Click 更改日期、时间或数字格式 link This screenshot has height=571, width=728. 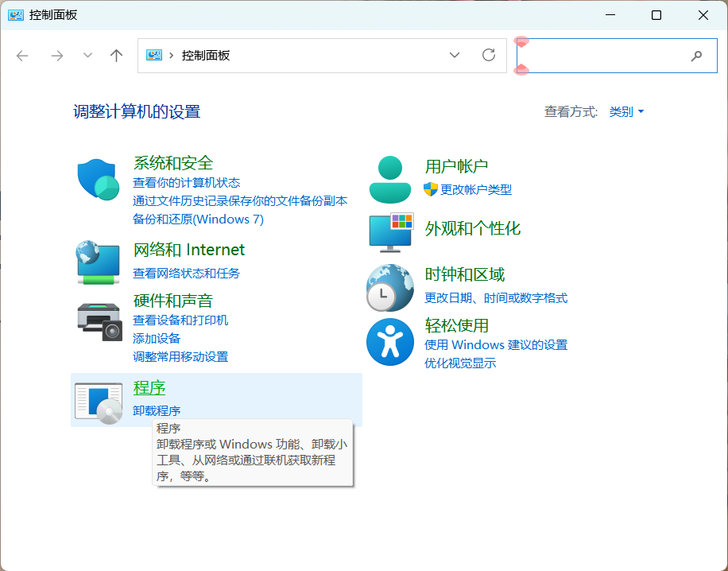click(495, 297)
